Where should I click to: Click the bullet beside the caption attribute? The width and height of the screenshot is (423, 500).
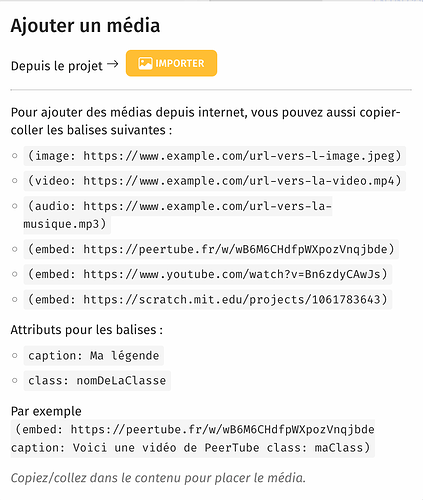15,355
